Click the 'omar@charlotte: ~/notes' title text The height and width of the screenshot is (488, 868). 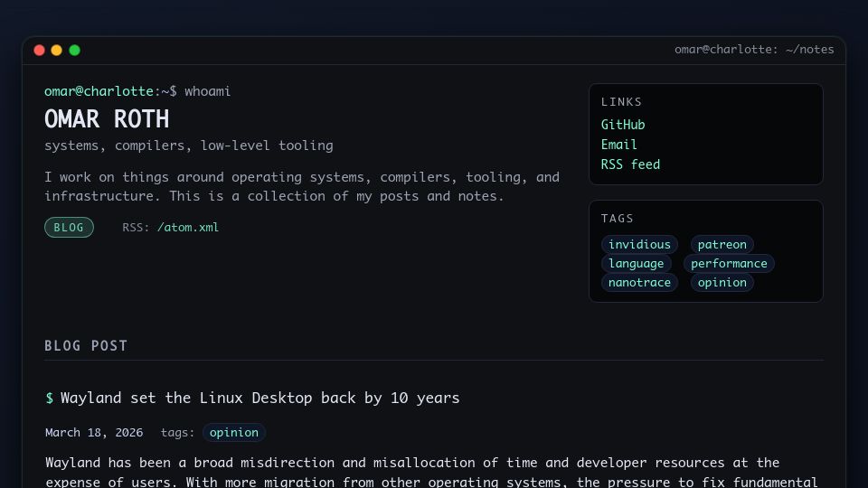pos(754,49)
